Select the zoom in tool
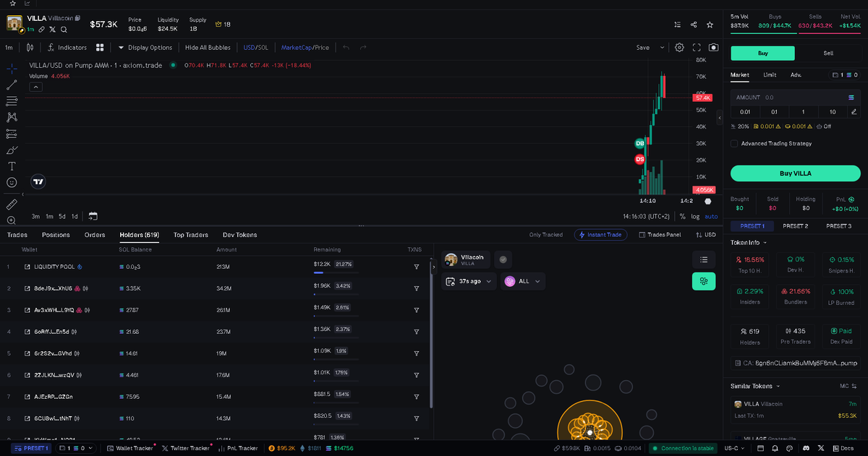This screenshot has width=868, height=456. tap(12, 220)
